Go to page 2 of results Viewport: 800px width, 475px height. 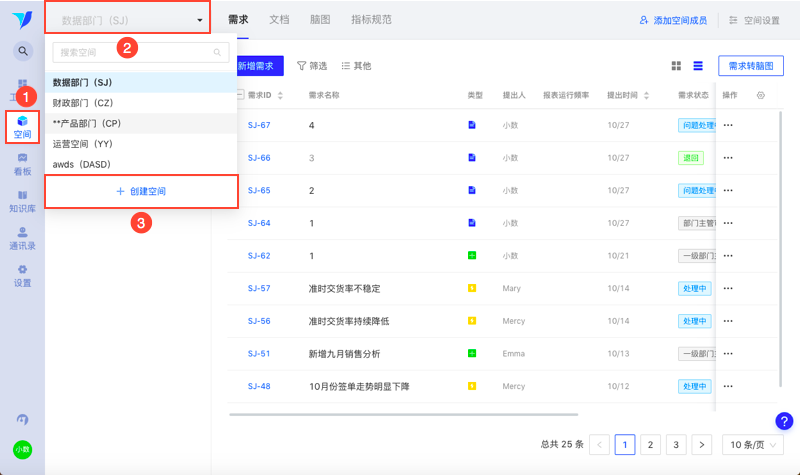(x=651, y=445)
